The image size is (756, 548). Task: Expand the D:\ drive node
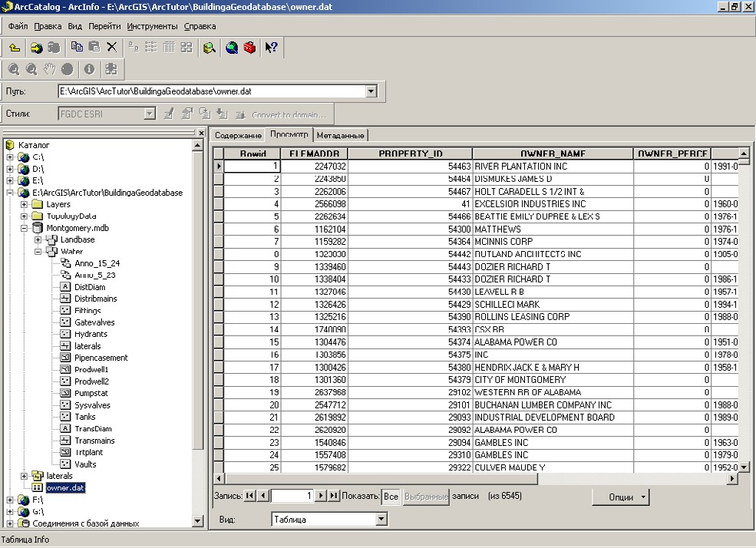pyautogui.click(x=10, y=169)
